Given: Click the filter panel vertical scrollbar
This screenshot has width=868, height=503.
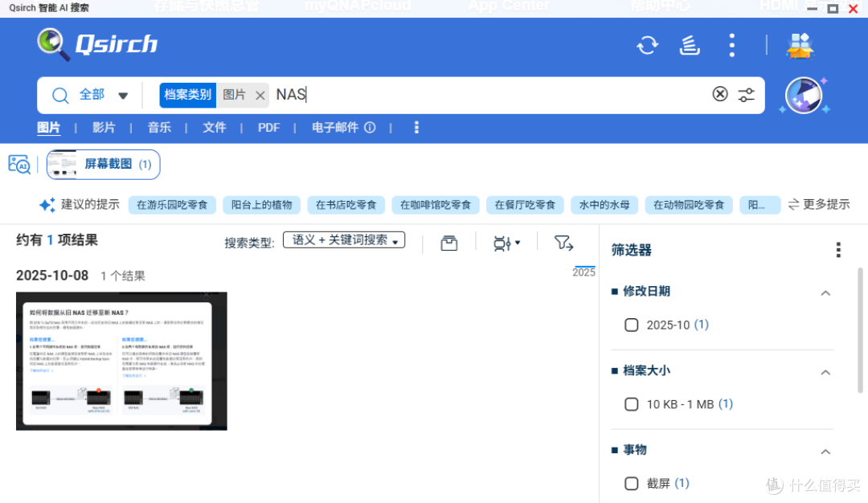Looking at the screenshot, I should [x=860, y=330].
